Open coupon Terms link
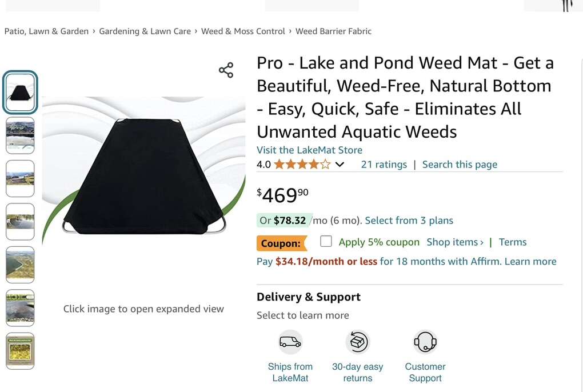This screenshot has height=392, width=583. [512, 242]
